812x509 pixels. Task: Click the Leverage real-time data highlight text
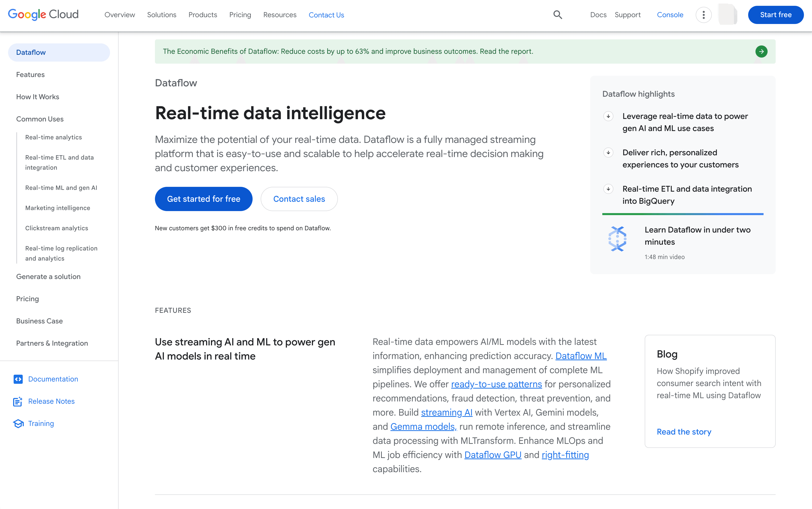pyautogui.click(x=685, y=122)
